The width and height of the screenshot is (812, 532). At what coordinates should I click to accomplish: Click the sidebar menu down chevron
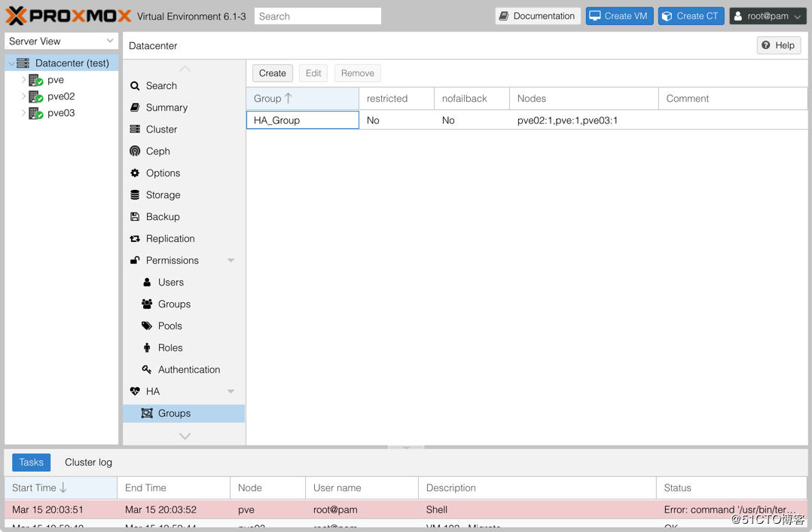click(185, 436)
